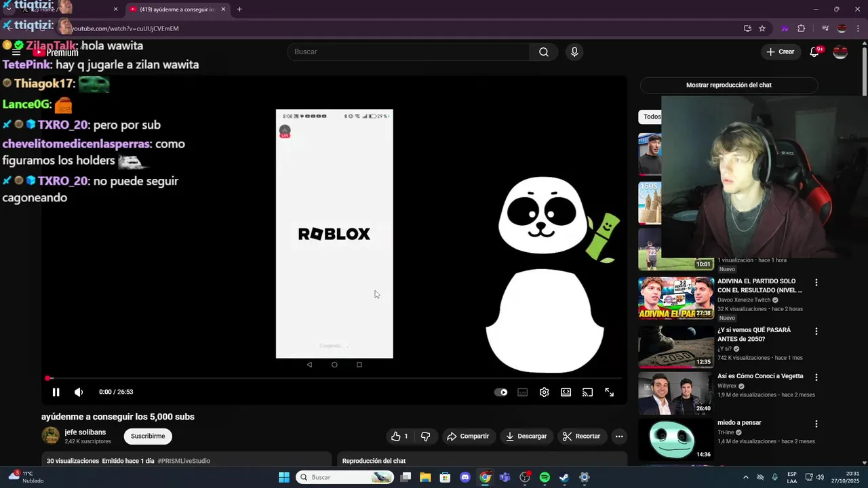The height and width of the screenshot is (488, 868).
Task: Open the Windows Start menu
Action: click(x=284, y=477)
